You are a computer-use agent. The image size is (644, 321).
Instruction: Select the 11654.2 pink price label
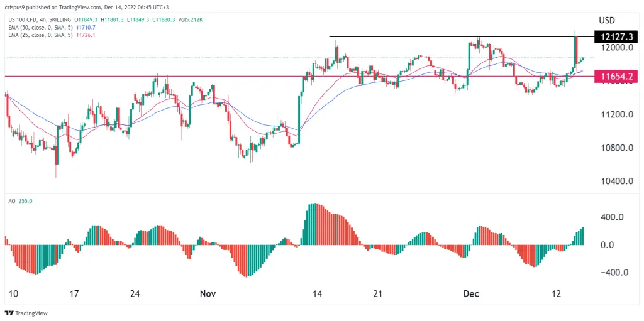[616, 76]
